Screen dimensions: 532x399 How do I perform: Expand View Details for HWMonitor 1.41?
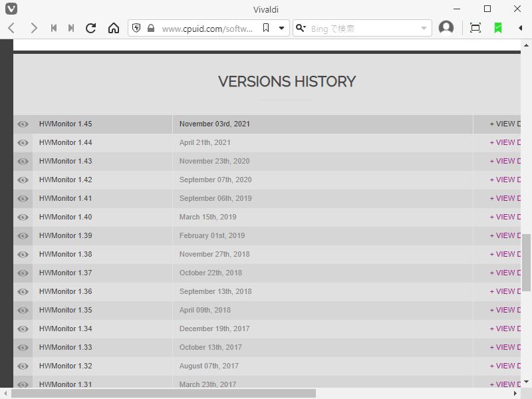(x=505, y=198)
